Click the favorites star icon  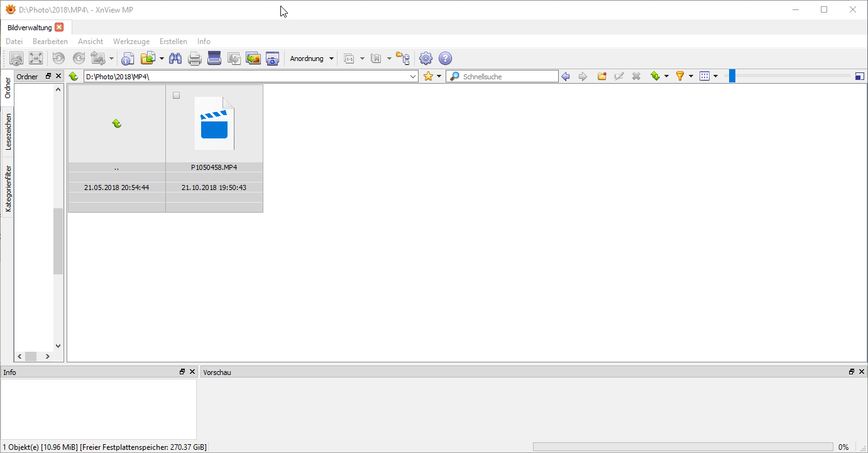tap(429, 76)
